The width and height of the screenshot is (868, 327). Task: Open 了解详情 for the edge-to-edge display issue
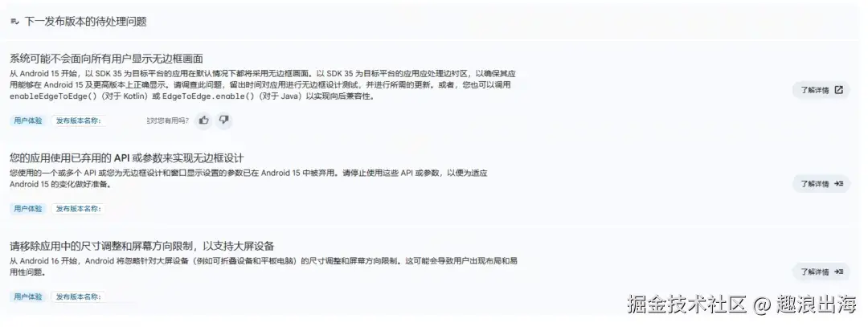(x=821, y=90)
